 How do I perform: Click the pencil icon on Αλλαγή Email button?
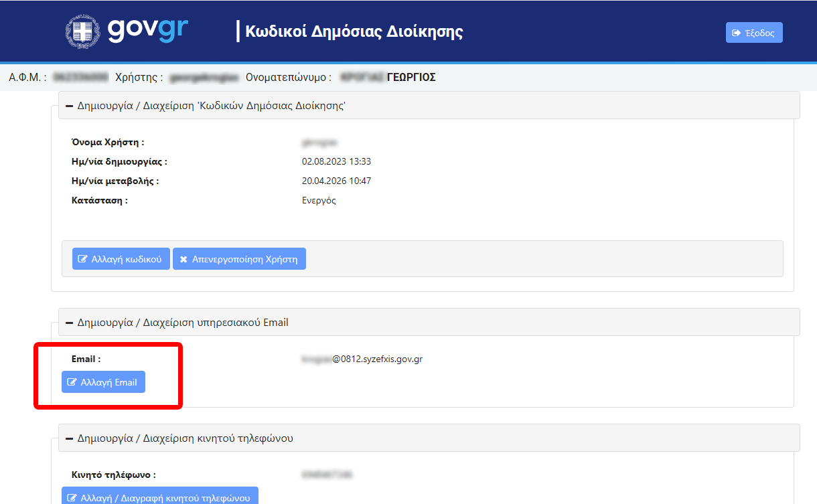(x=72, y=382)
